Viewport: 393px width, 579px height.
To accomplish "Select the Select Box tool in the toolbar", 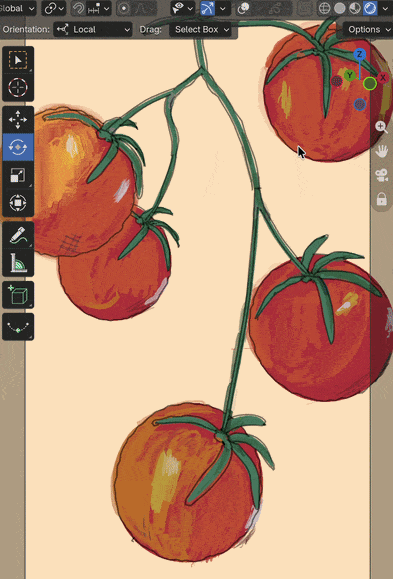I will click(x=18, y=60).
